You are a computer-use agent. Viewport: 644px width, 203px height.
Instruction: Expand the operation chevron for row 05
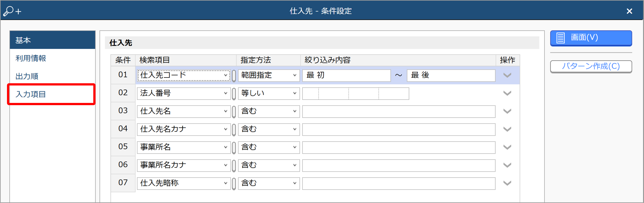507,147
